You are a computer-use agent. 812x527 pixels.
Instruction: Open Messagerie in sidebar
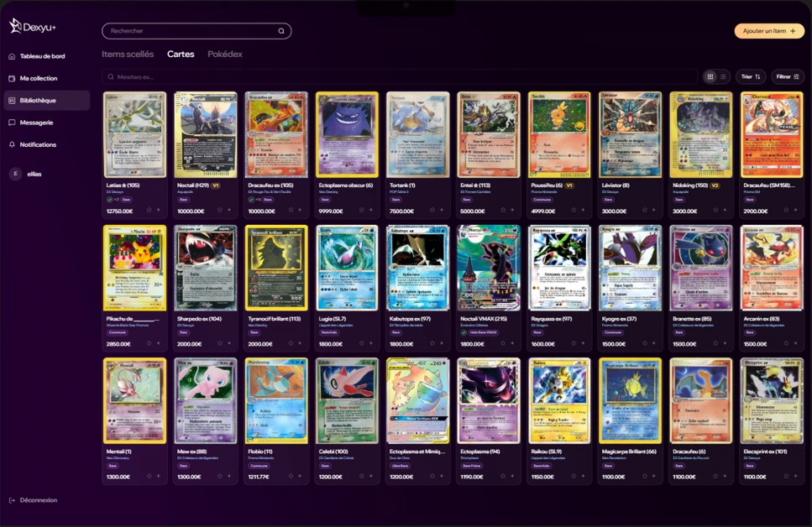coord(36,123)
